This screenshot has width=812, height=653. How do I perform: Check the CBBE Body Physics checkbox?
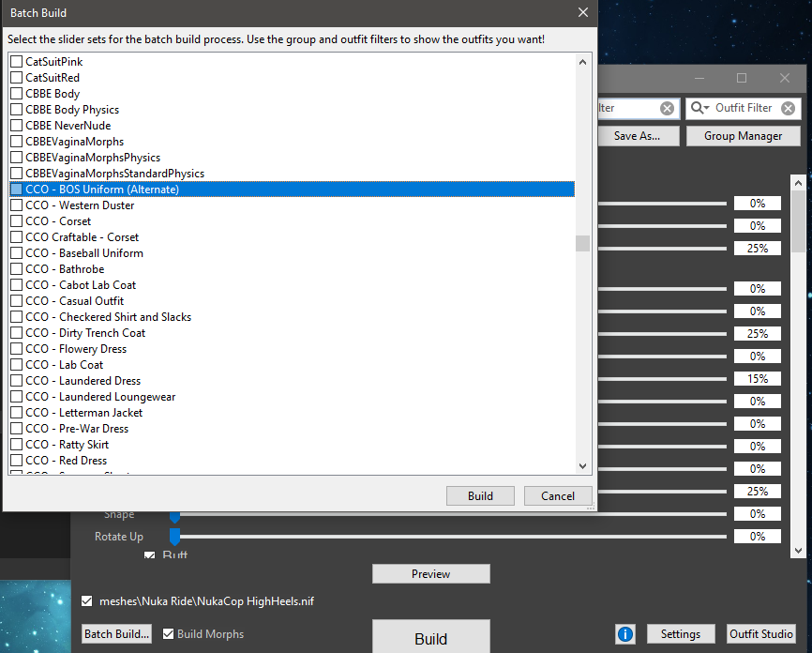tap(16, 110)
